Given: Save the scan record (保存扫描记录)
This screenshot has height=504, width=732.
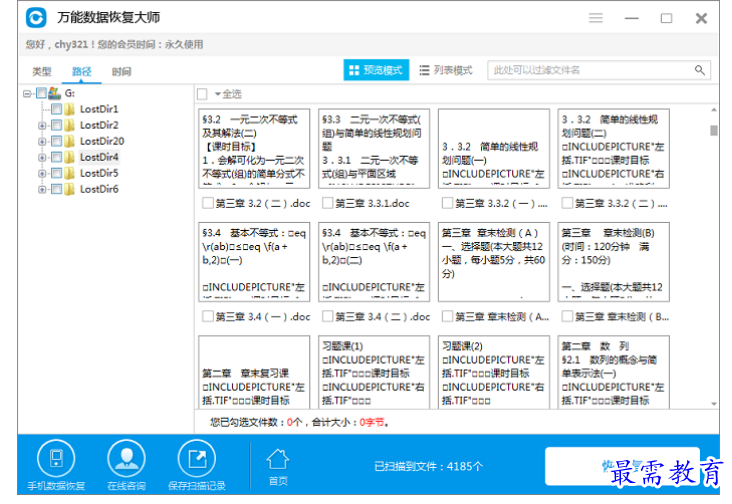Looking at the screenshot, I should (x=197, y=465).
